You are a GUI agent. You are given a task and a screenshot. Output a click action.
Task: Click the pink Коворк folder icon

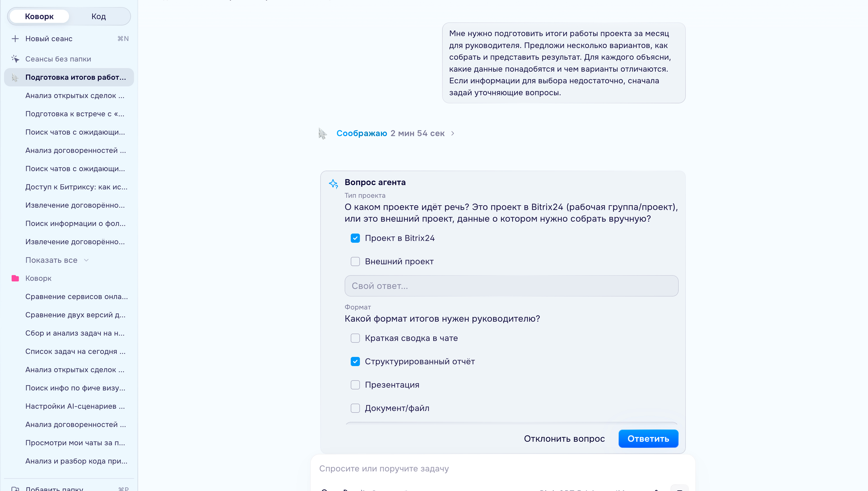(x=15, y=278)
